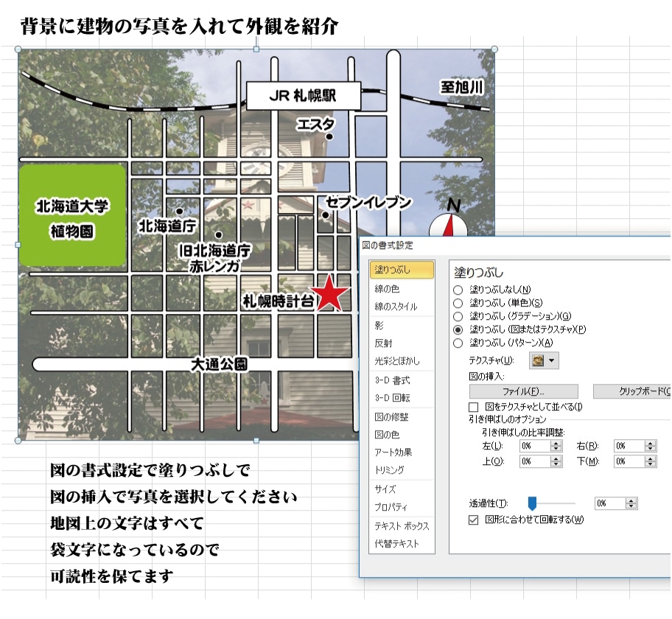Click the 左 offset spinner arrows
Image resolution: width=672 pixels, height=619 pixels.
(x=556, y=447)
